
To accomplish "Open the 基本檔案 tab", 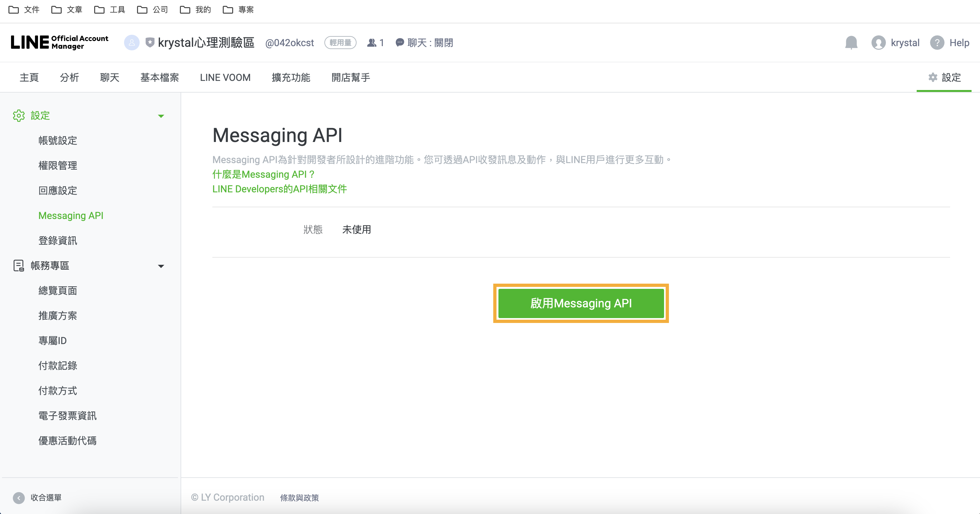I will coord(160,77).
